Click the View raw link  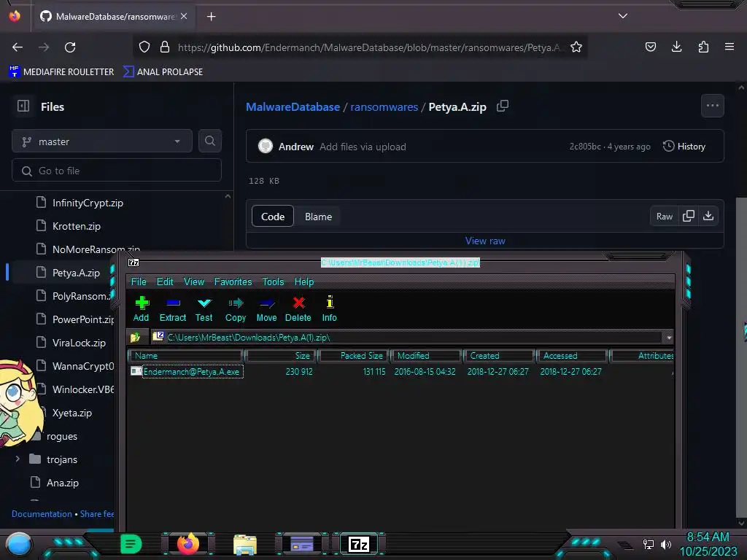[485, 241]
